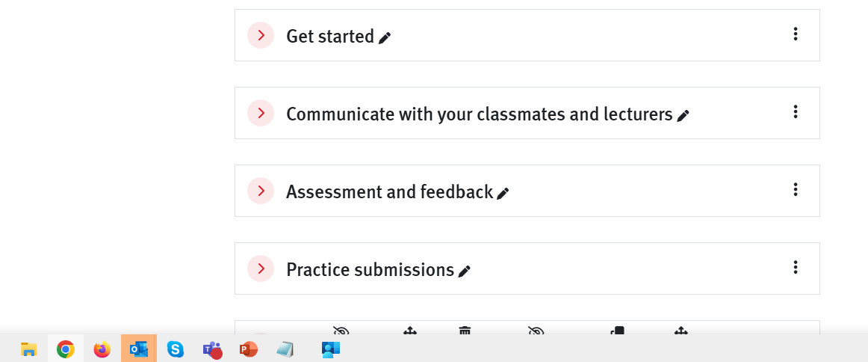Open Firefox from the taskbar

[102, 349]
